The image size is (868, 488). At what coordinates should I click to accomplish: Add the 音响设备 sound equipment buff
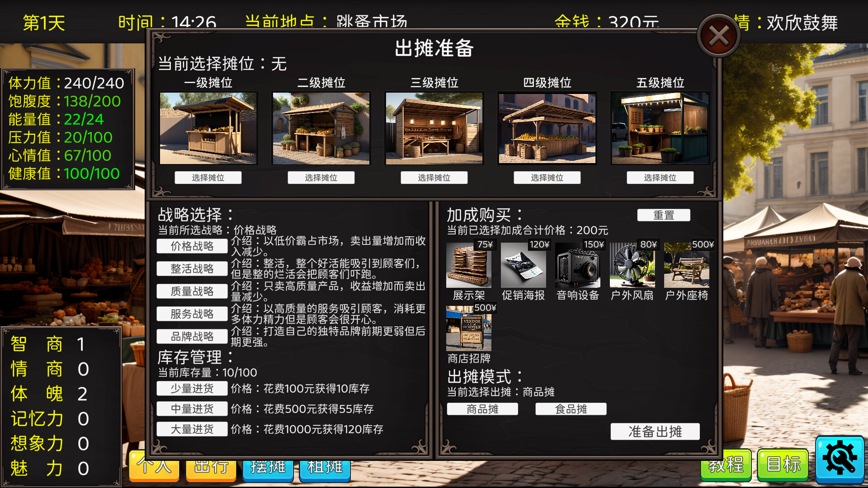[x=577, y=267]
